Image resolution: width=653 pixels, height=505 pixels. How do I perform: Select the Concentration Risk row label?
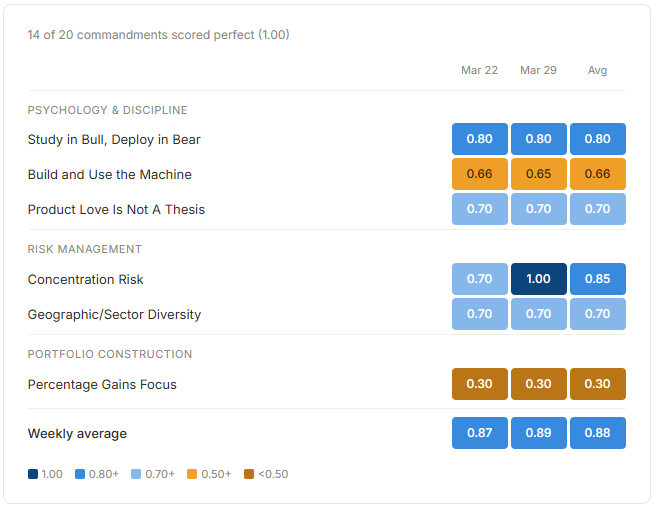(86, 280)
